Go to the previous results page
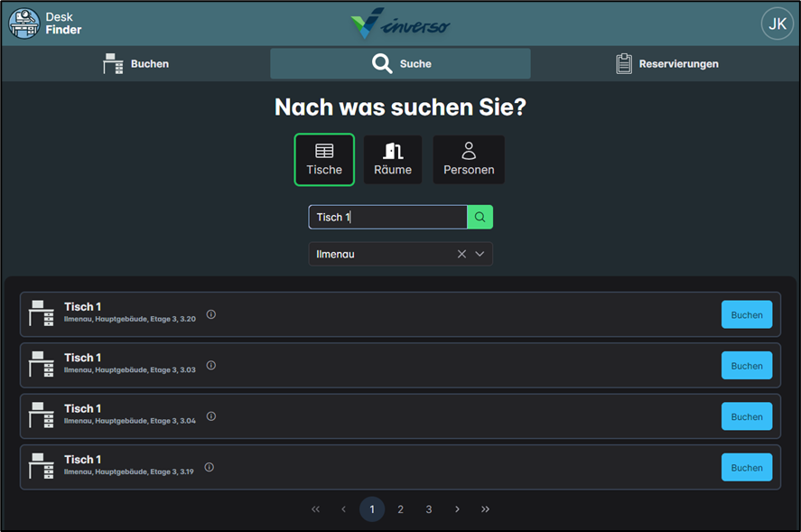Image resolution: width=801 pixels, height=532 pixels. pyautogui.click(x=344, y=509)
